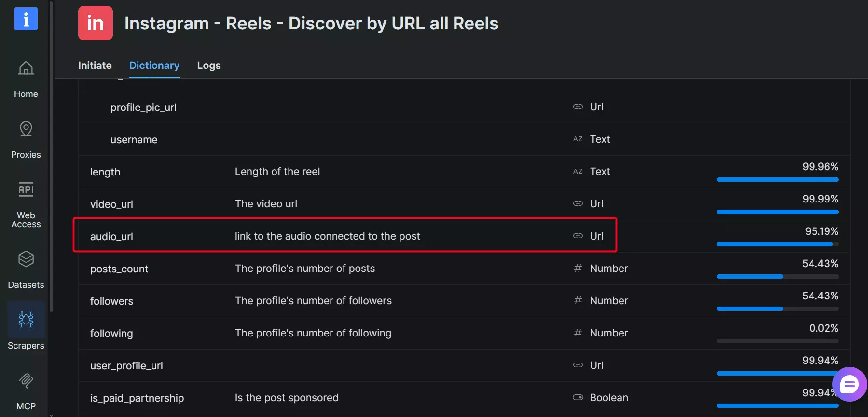Select the Dictionary tab
Viewport: 868px width, 417px height.
click(154, 65)
